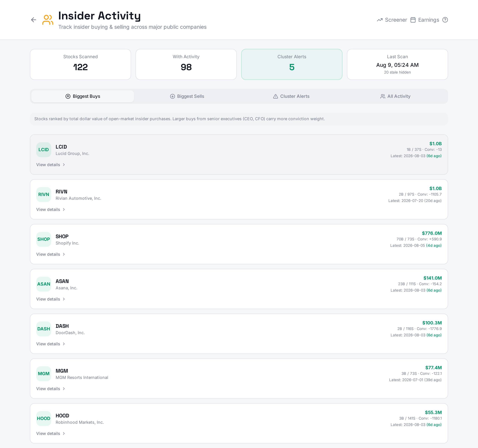Click Latest 2026-07-20 (20d ago) text
Viewport: 478px width, 448px height.
[415, 201]
